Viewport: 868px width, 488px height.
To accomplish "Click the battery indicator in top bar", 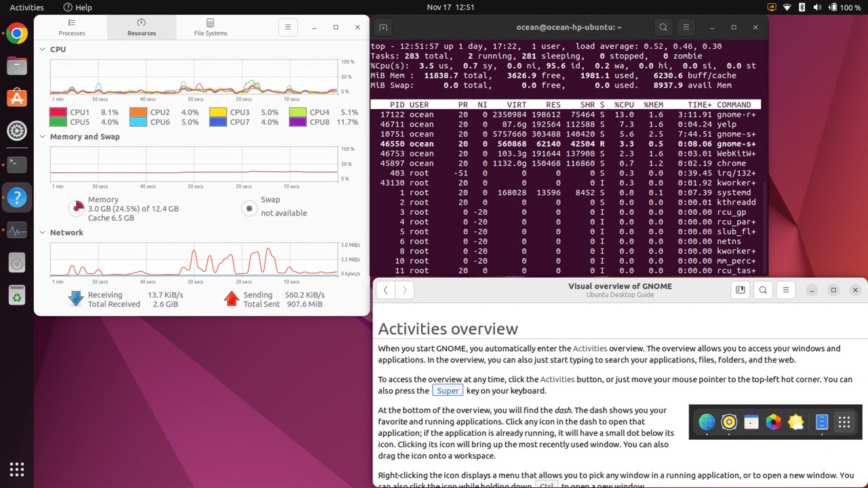I will pyautogui.click(x=844, y=7).
